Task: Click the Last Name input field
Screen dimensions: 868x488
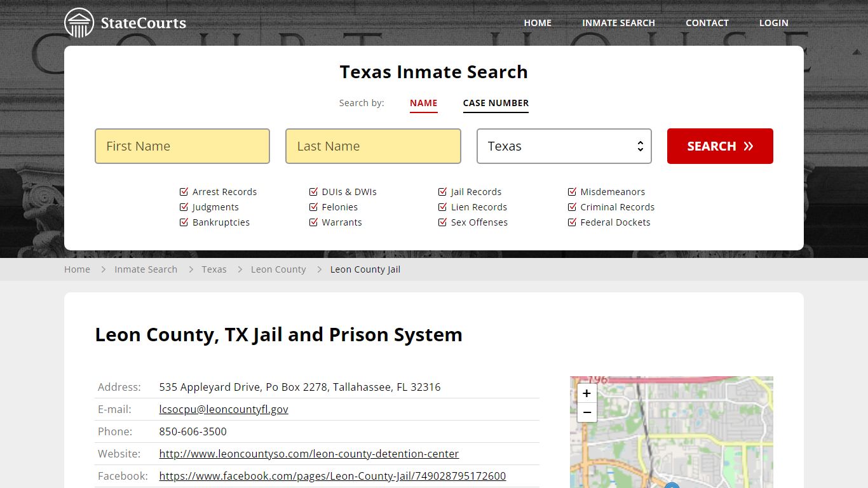Action: [x=373, y=146]
